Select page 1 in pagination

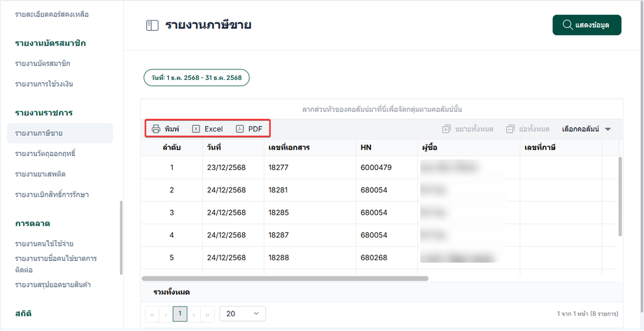click(180, 314)
